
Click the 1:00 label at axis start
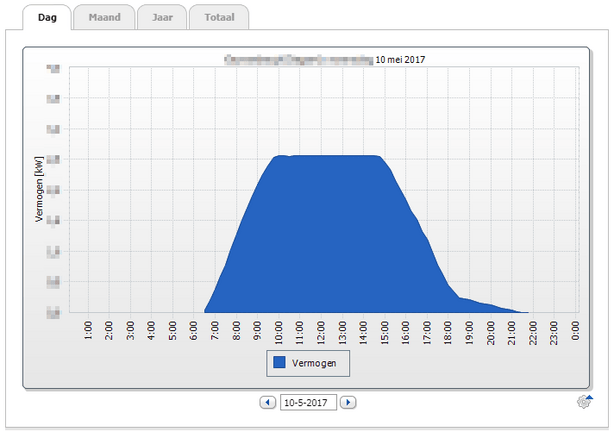pyautogui.click(x=89, y=331)
